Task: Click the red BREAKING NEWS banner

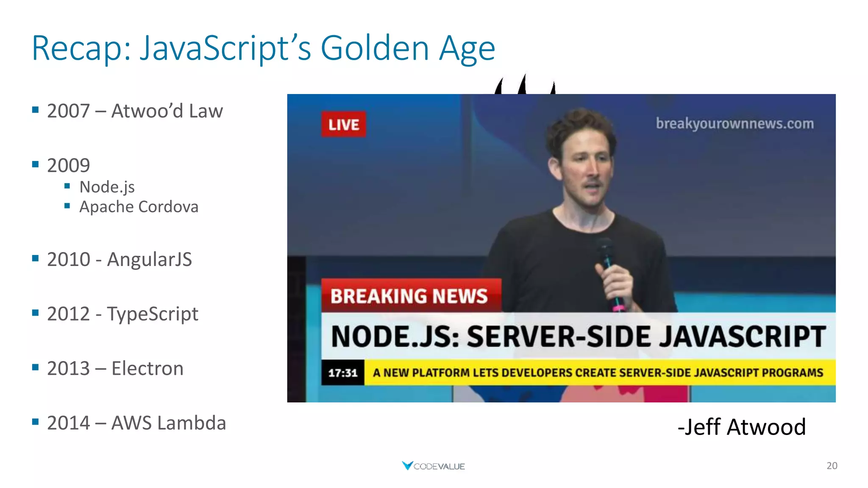Action: (411, 296)
